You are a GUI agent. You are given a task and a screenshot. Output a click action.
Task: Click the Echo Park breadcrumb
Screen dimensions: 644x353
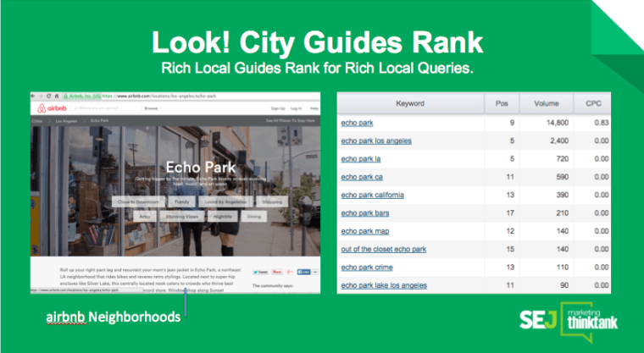point(100,121)
